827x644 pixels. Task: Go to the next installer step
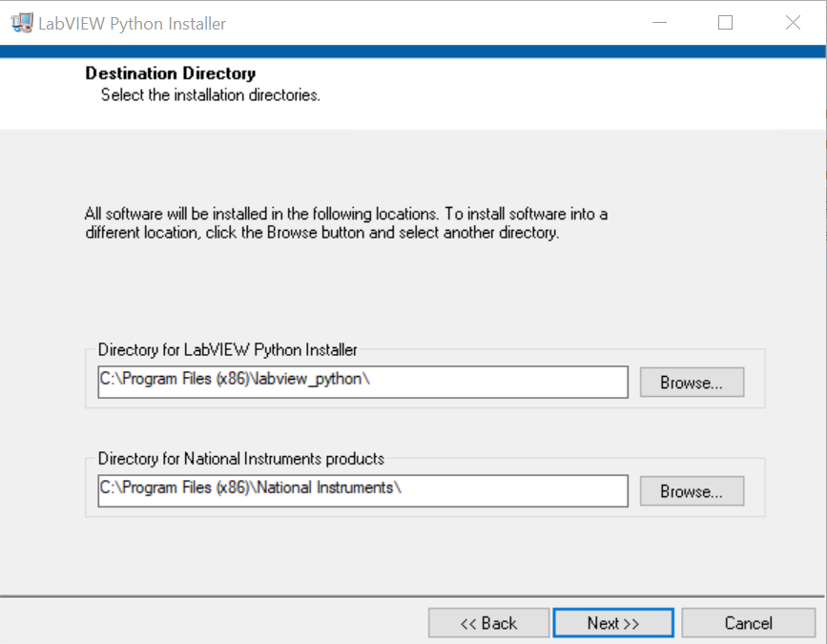(613, 623)
